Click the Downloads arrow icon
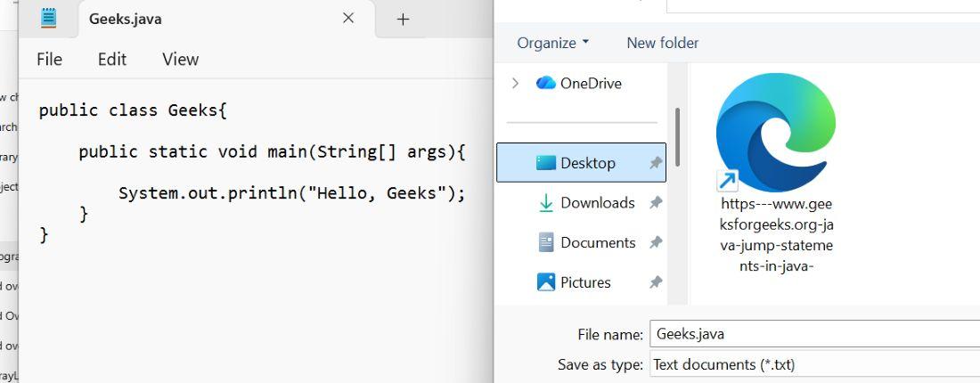 545,203
